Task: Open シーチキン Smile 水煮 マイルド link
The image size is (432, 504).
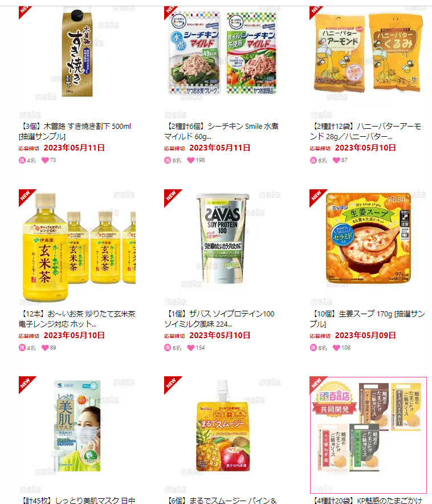Action: pyautogui.click(x=221, y=131)
